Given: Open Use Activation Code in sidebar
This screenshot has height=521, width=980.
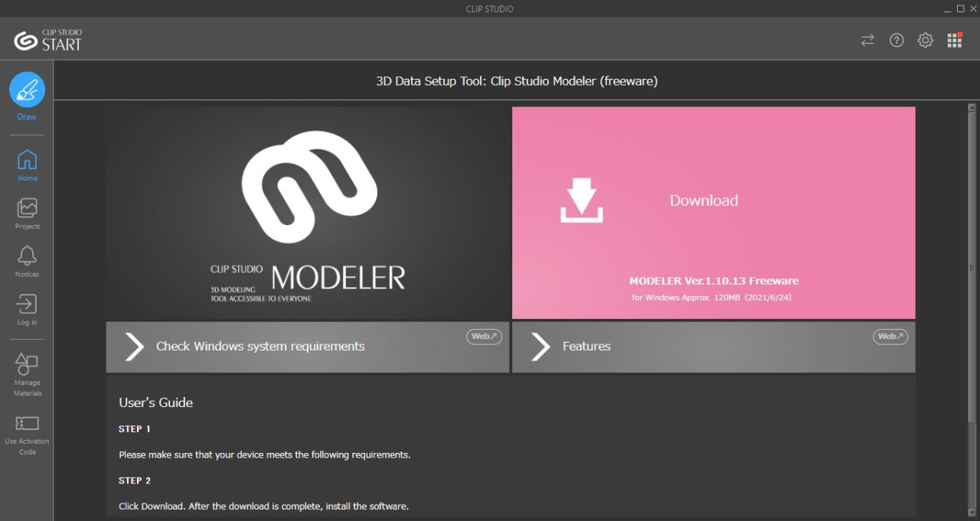Looking at the screenshot, I should 27,435.
